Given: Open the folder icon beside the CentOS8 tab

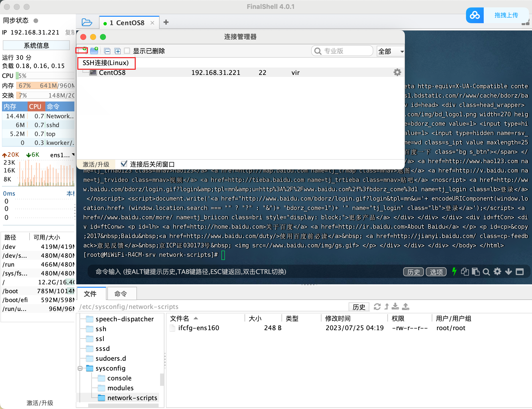Looking at the screenshot, I should (87, 22).
